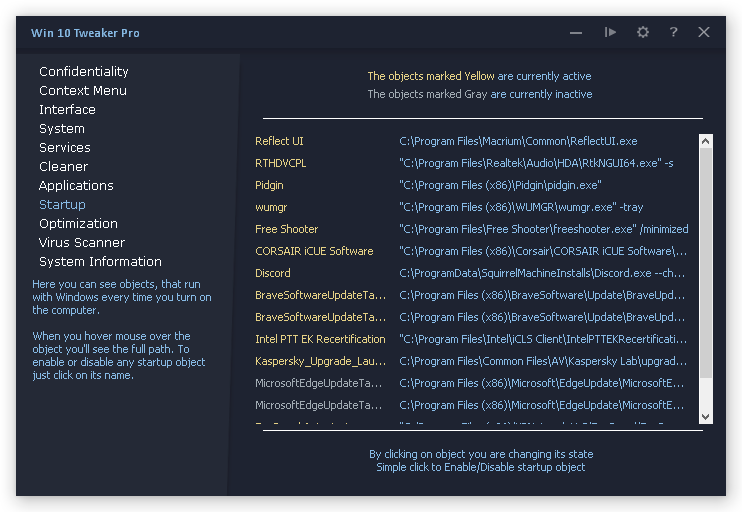This screenshot has width=742, height=512.
Task: Click the play arrow icon in title bar
Action: pyautogui.click(x=610, y=32)
